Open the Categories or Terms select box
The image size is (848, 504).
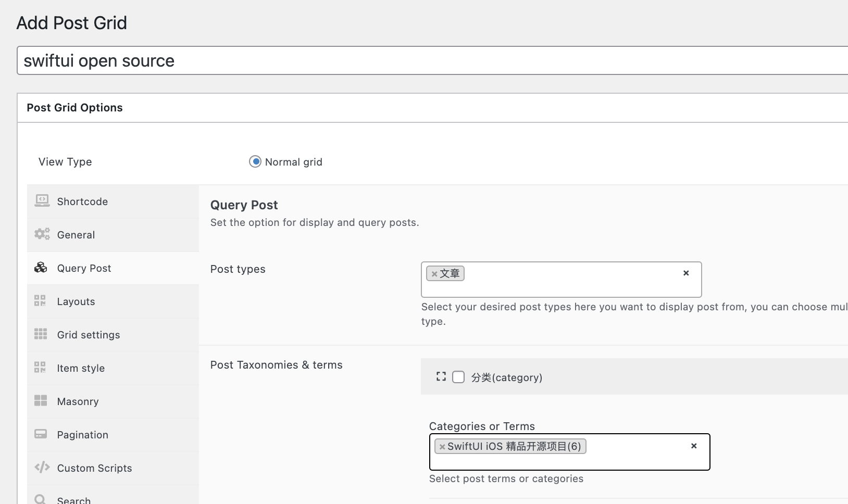[x=570, y=452]
